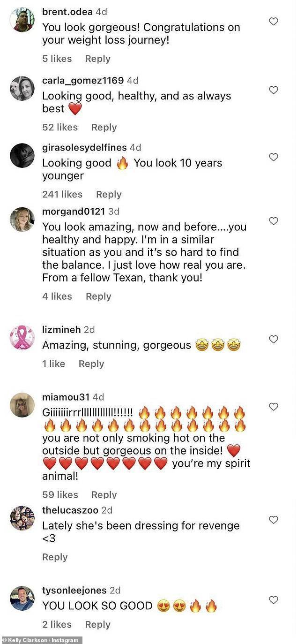Viewport: 297px width, 644px height.
Task: Heart morgand0121's fellow Texan comment
Action: (273, 221)
